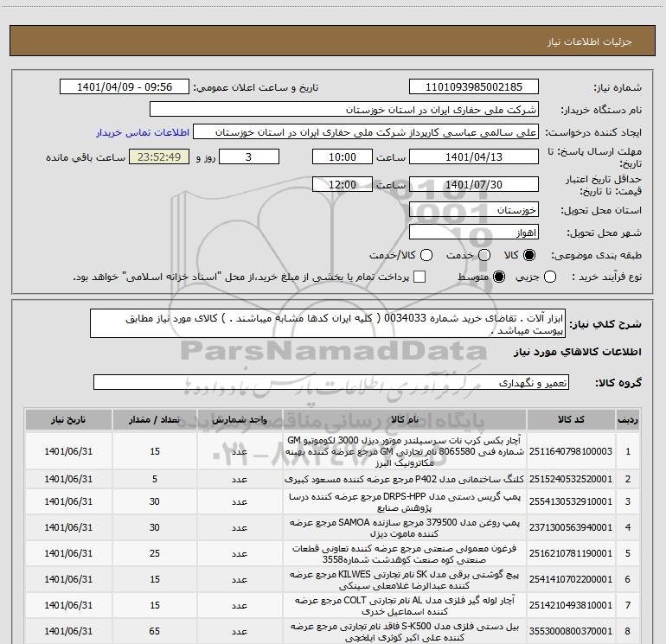Click item name پمپ روغن مدل 379500 SAMOA
The width and height of the screenshot is (666, 644).
click(405, 527)
